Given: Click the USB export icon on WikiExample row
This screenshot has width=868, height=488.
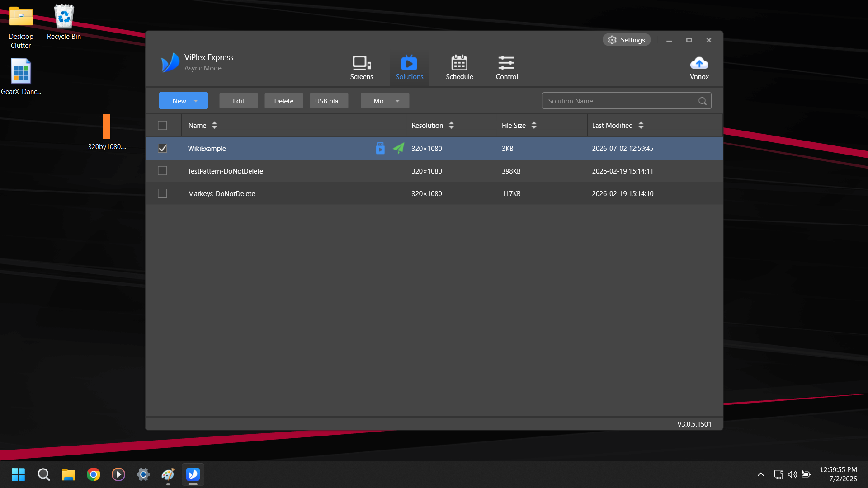Looking at the screenshot, I should coord(380,148).
